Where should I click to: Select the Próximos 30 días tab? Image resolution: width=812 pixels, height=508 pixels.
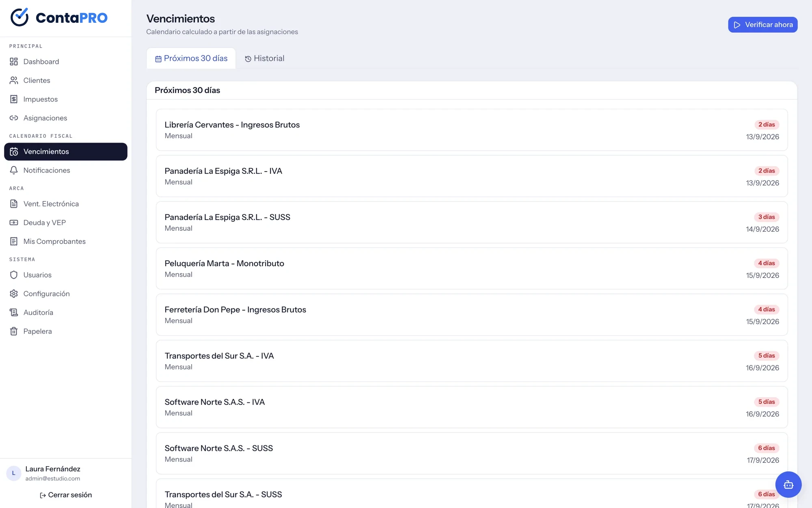pyautogui.click(x=191, y=59)
